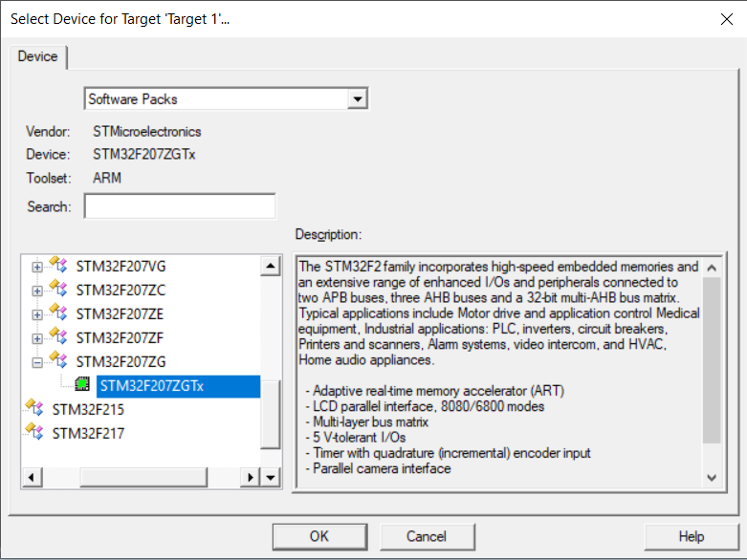Viewport: 747px width, 560px height.
Task: Click the STM32F217 family icon
Action: pyautogui.click(x=34, y=431)
